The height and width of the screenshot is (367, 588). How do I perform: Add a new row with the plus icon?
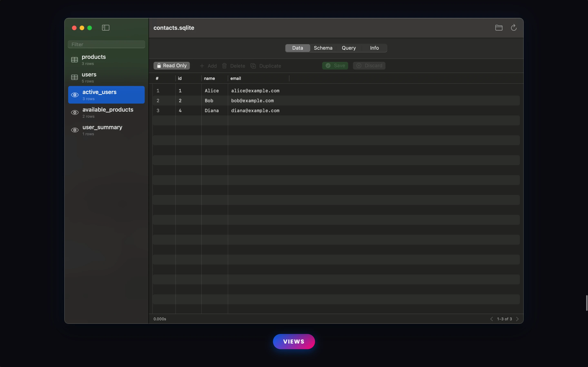point(202,66)
